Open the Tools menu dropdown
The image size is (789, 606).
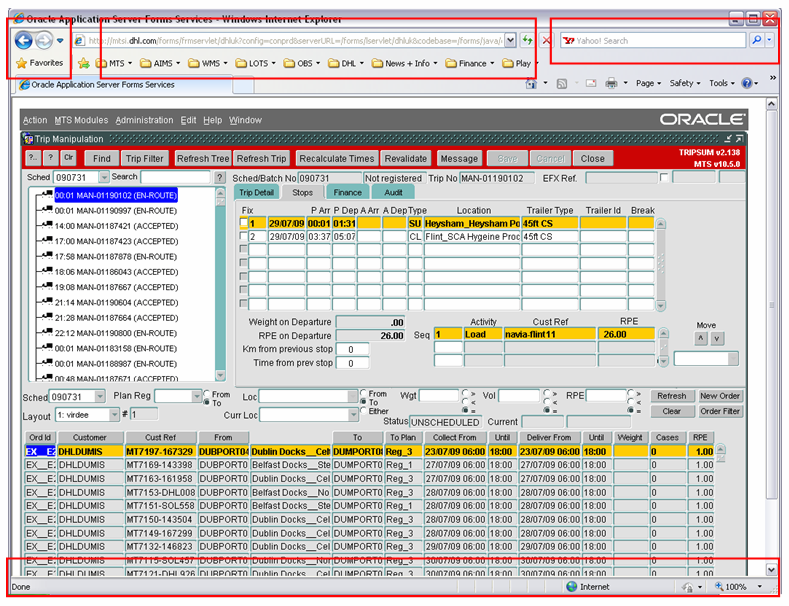(722, 84)
